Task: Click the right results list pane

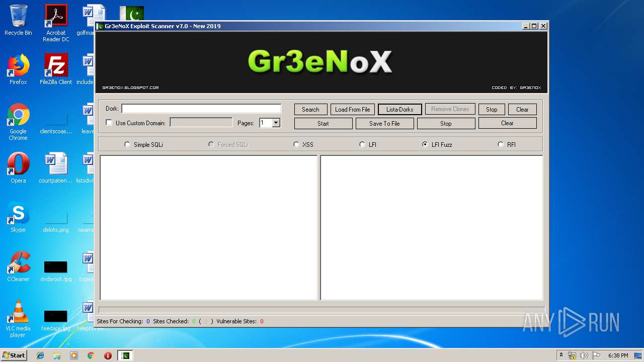Action: coord(432,227)
